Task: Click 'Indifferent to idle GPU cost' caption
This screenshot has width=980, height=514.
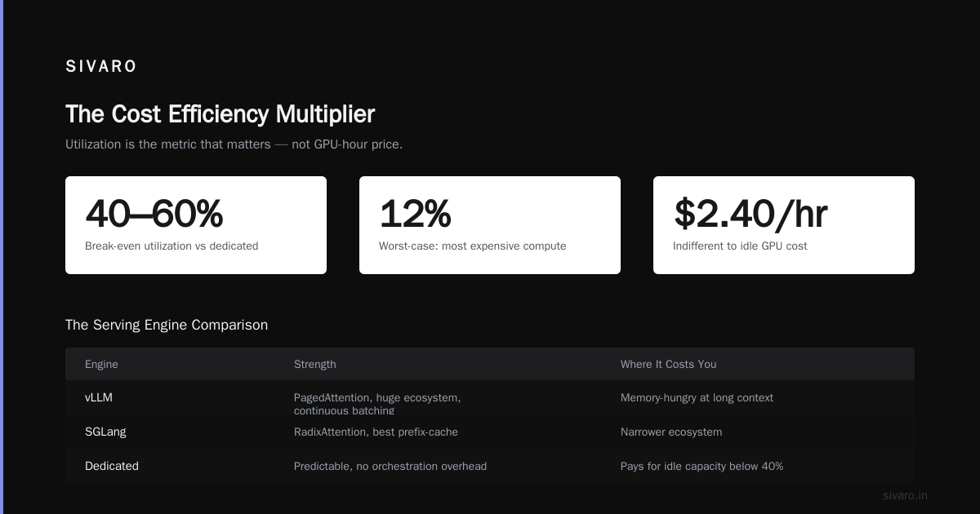Action: 740,246
